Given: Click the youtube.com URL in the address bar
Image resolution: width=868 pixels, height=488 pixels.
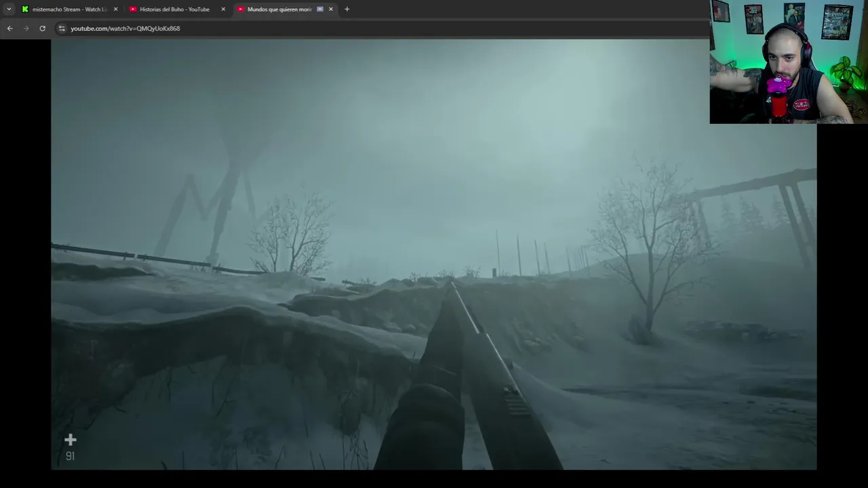Looking at the screenshot, I should coord(125,28).
